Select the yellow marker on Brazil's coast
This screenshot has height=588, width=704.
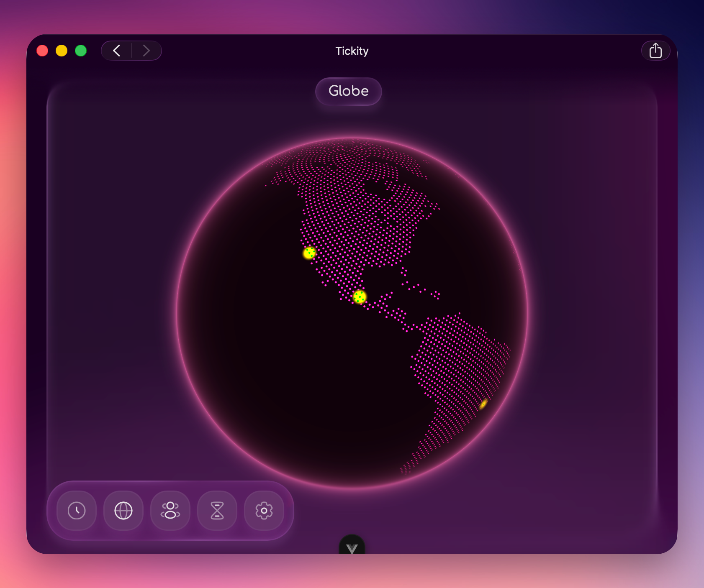coord(483,404)
